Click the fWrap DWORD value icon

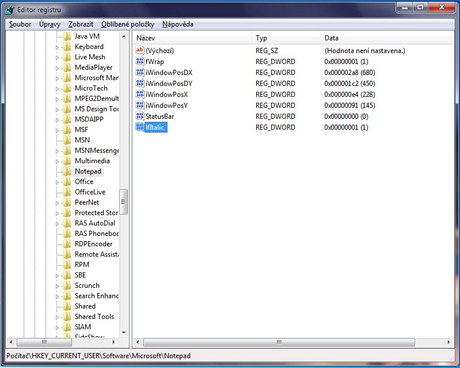tap(140, 61)
